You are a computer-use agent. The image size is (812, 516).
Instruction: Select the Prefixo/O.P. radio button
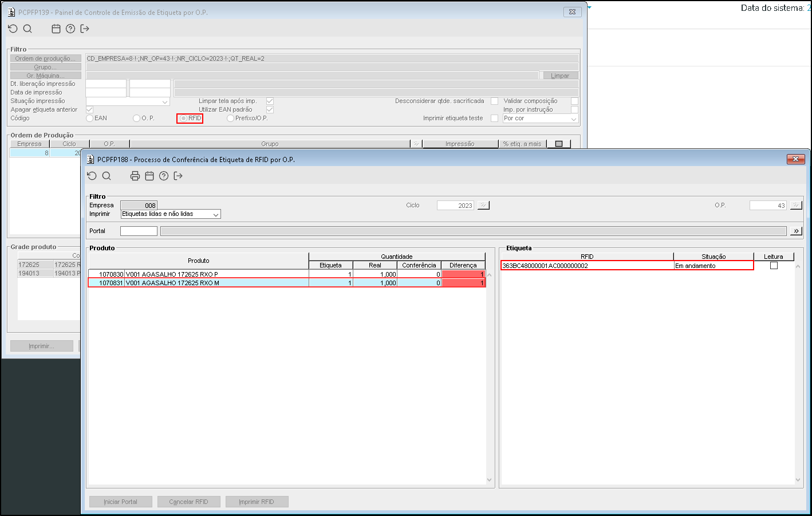pos(230,118)
